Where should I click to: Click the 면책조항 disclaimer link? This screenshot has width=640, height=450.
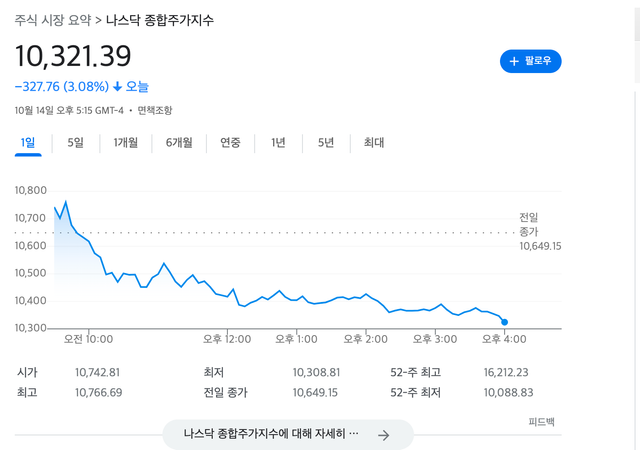155,110
